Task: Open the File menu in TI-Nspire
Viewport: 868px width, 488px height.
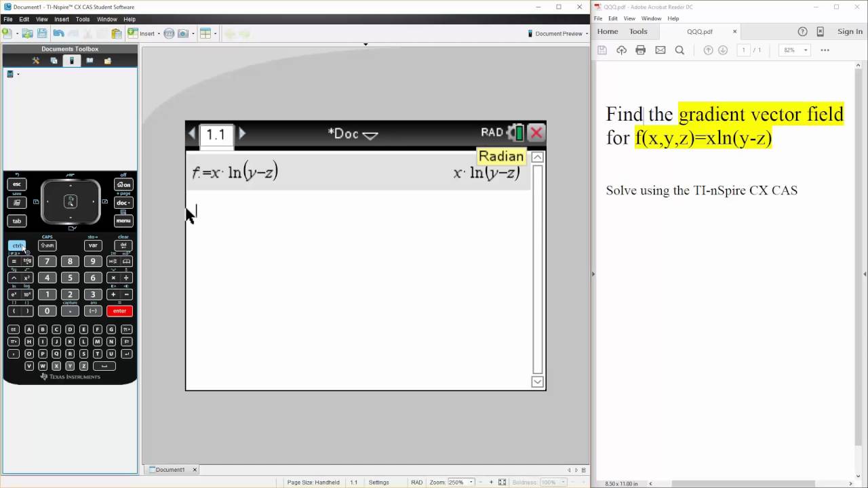Action: pyautogui.click(x=8, y=19)
